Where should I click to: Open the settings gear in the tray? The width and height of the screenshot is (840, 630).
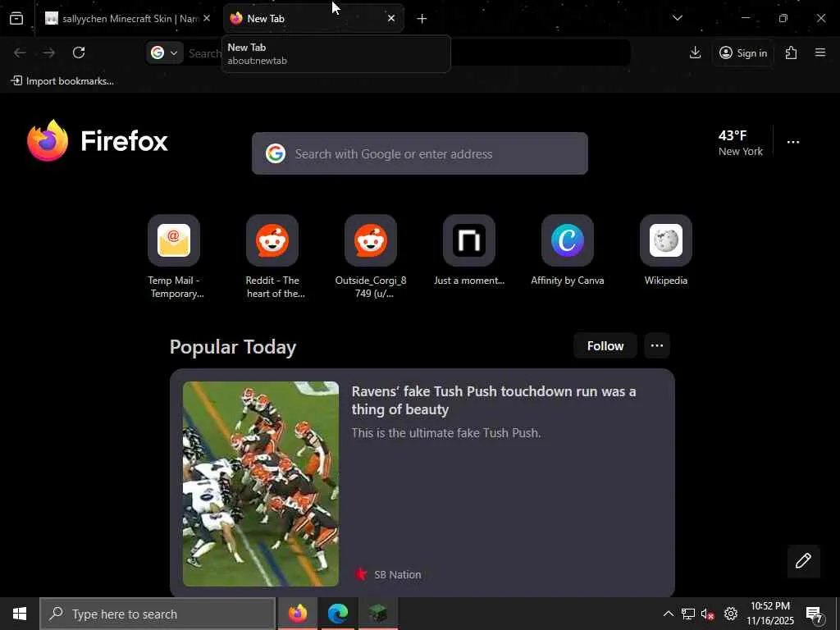pos(731,614)
